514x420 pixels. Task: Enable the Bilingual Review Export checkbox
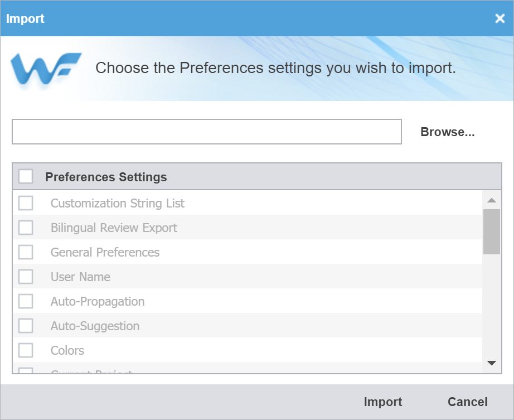[26, 228]
